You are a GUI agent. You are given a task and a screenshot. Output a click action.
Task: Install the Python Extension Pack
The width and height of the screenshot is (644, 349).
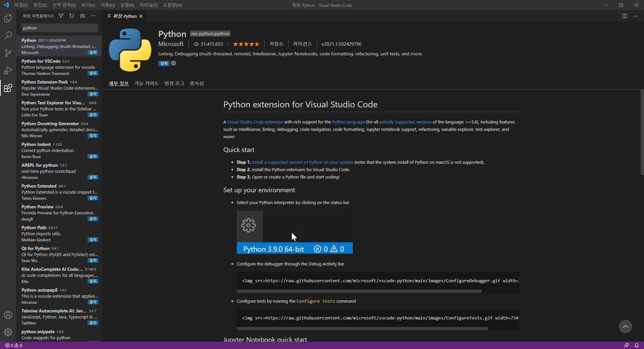pyautogui.click(x=93, y=94)
